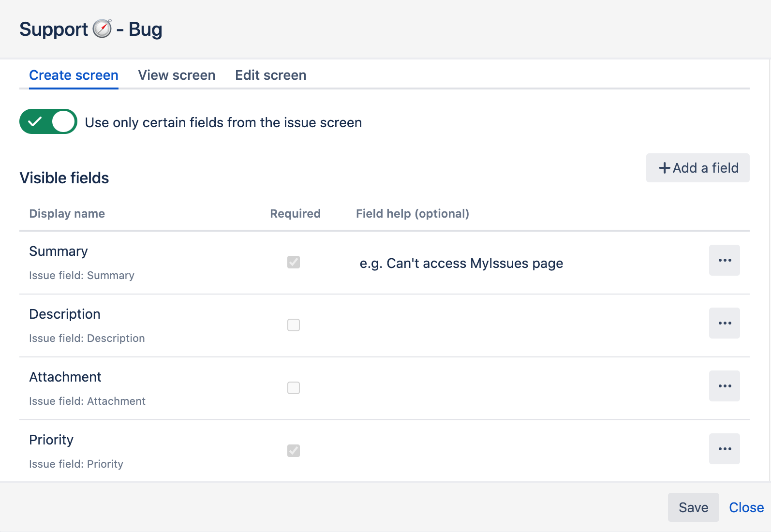Image resolution: width=771 pixels, height=532 pixels.
Task: Open more options for Attachment field
Action: pyautogui.click(x=724, y=386)
